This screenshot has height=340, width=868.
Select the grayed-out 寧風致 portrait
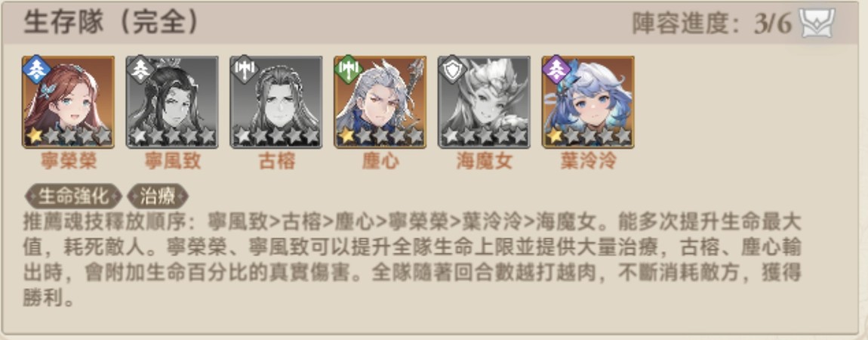[172, 102]
